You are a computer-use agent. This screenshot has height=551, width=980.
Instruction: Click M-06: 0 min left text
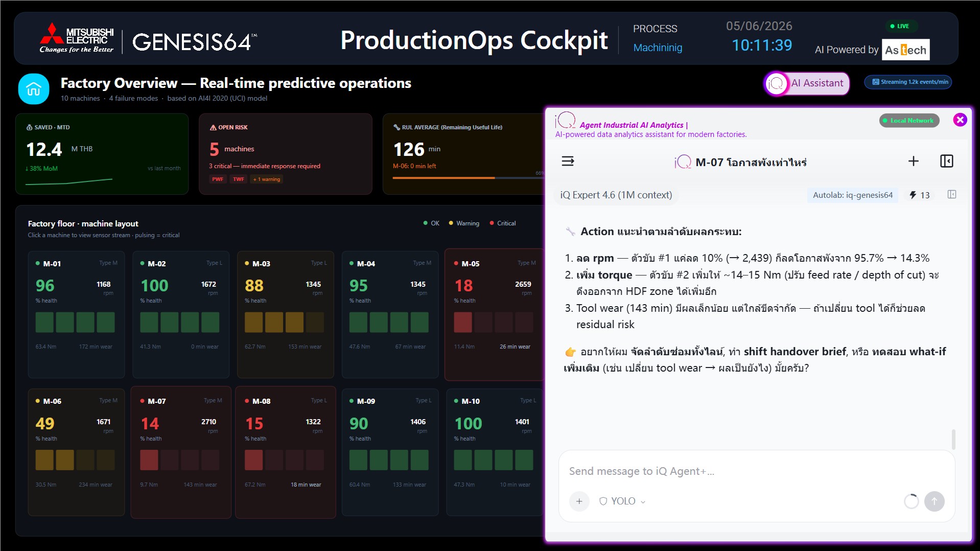[414, 166]
